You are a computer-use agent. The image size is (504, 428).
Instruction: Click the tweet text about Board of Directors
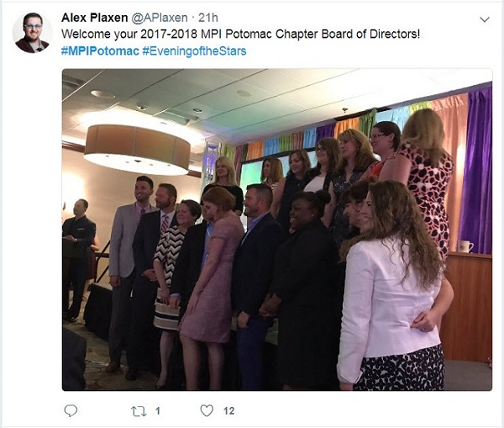(240, 34)
